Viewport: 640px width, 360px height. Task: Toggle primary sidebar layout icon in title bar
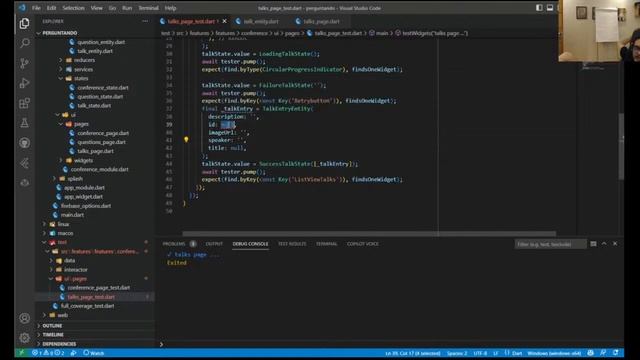pos(539,8)
